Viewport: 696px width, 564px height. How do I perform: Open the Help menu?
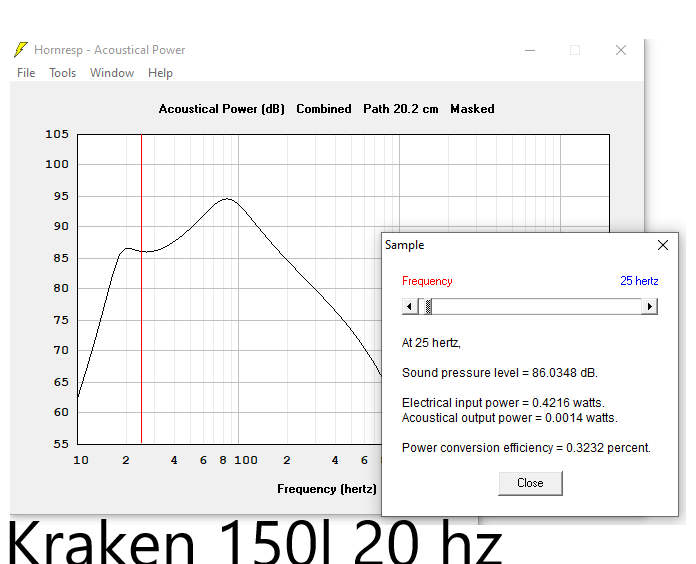click(x=160, y=73)
